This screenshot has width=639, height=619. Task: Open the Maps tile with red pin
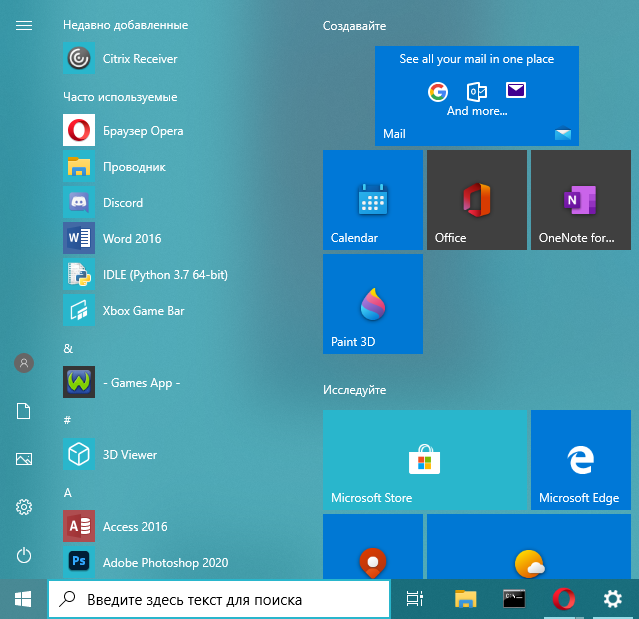coord(373,546)
